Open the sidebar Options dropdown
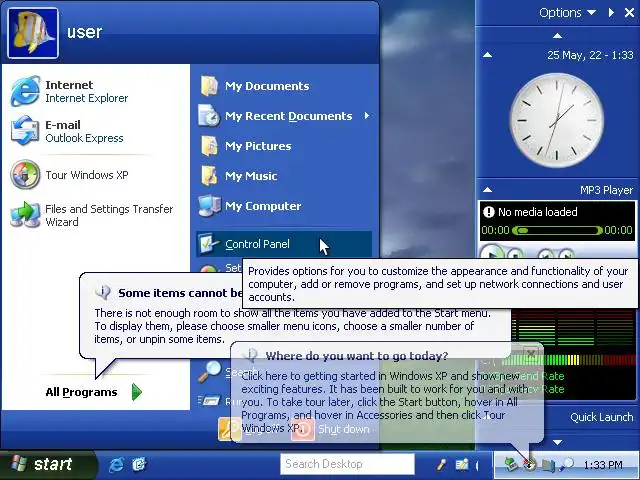The width and height of the screenshot is (640, 480). point(567,13)
